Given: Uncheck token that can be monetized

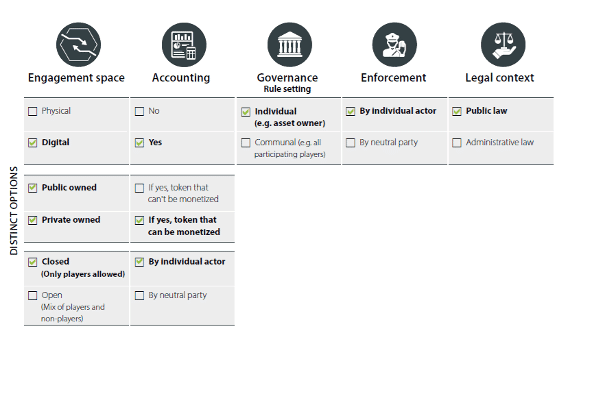Looking at the screenshot, I should pyautogui.click(x=140, y=221).
